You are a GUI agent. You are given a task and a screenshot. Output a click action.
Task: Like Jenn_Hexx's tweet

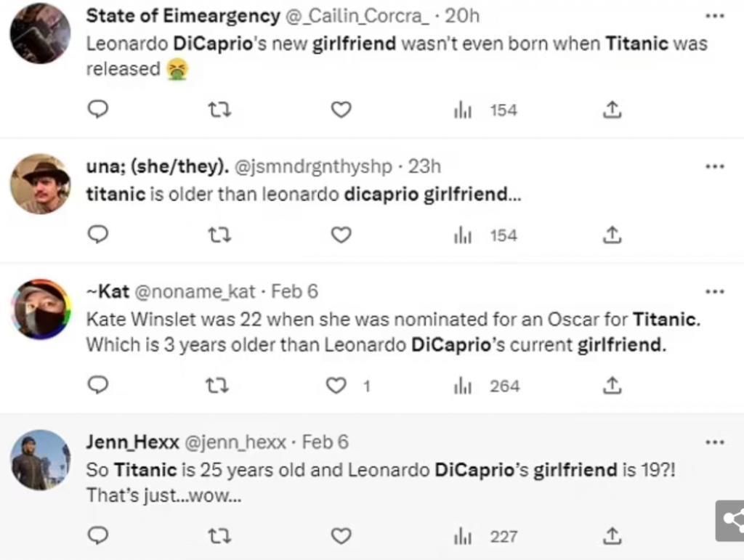pos(341,536)
